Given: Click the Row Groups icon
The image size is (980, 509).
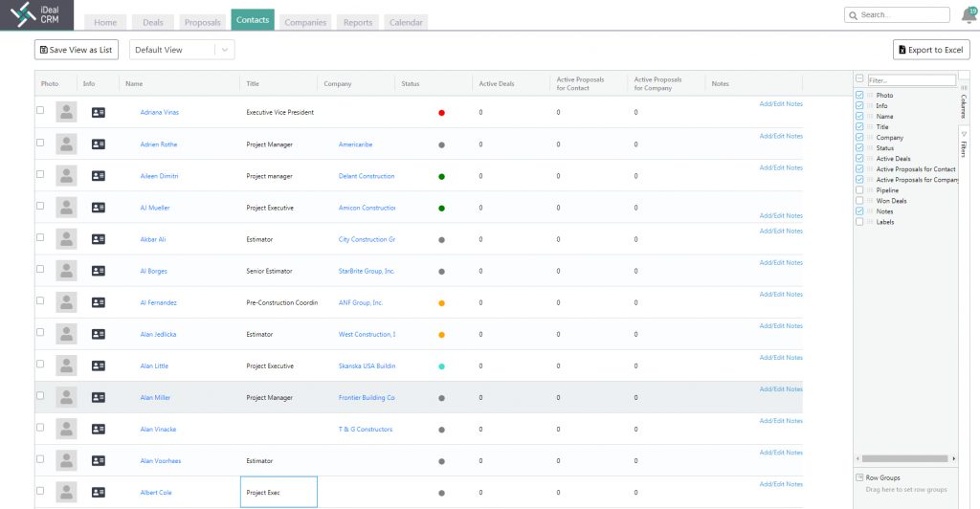Looking at the screenshot, I should coord(859,477).
